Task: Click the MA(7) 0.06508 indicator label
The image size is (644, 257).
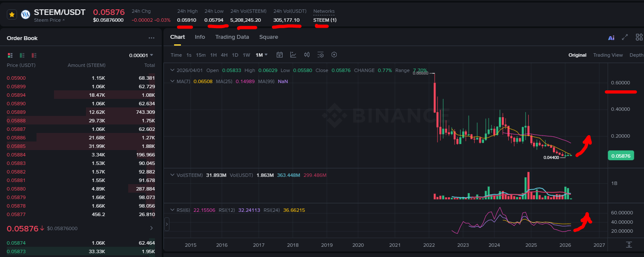Action: click(x=195, y=81)
